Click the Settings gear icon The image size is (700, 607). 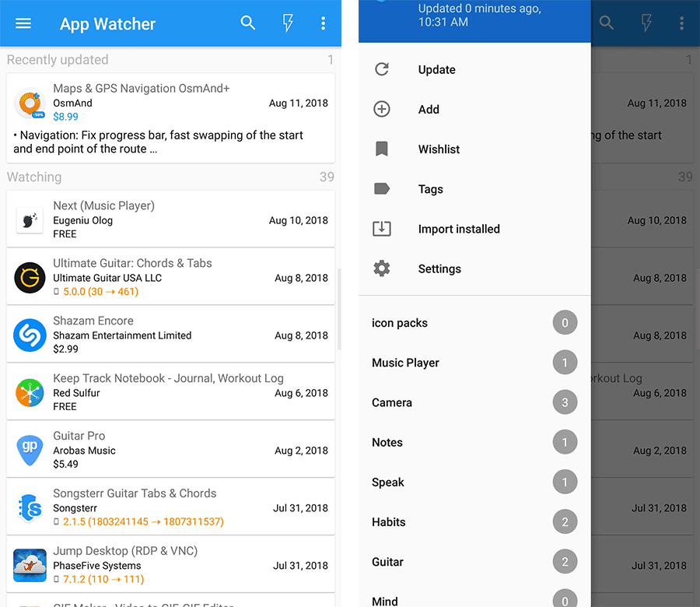pyautogui.click(x=382, y=268)
